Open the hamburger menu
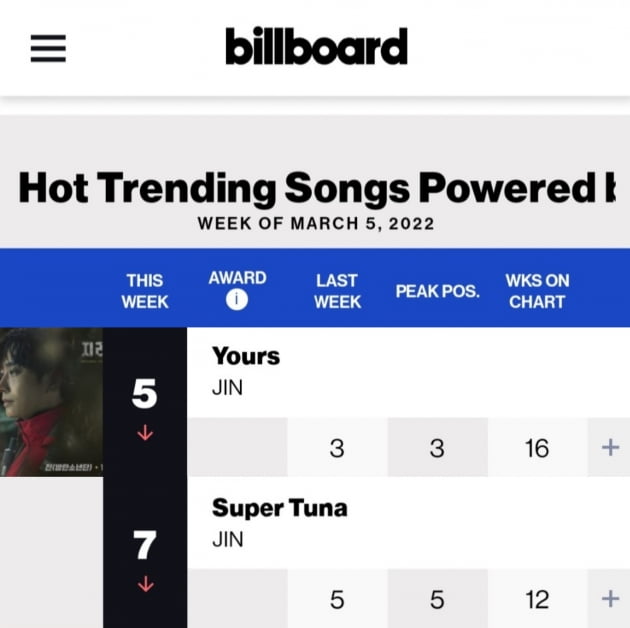630x628 pixels. (x=48, y=48)
